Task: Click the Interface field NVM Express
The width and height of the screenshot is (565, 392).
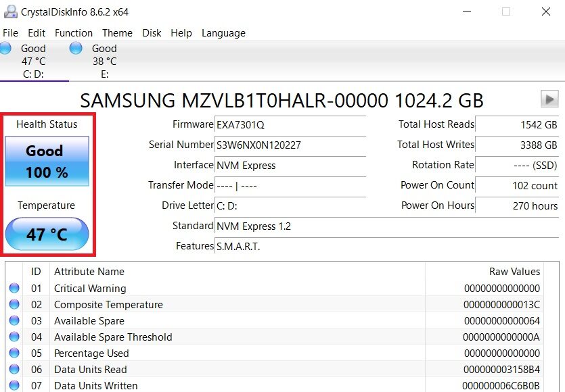Action: [290, 165]
